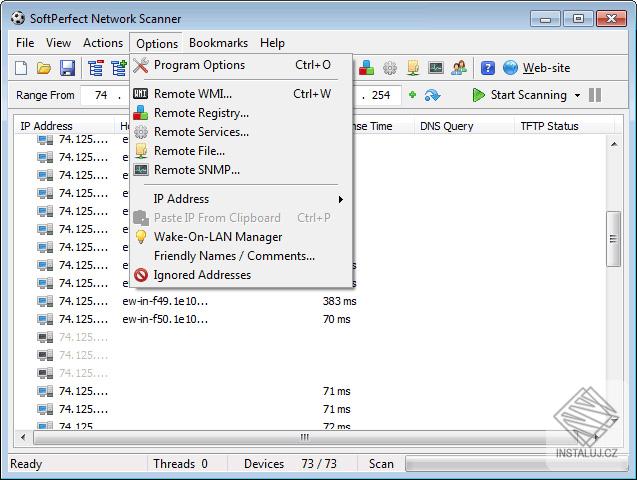Click the Remote Registry cubes toolbar icon

pos(366,68)
